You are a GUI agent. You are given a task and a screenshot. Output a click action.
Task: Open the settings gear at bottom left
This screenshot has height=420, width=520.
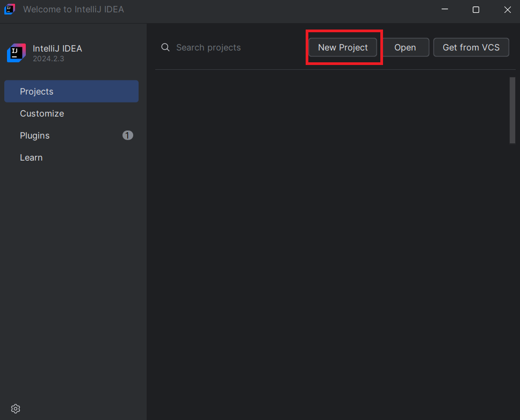pyautogui.click(x=15, y=409)
